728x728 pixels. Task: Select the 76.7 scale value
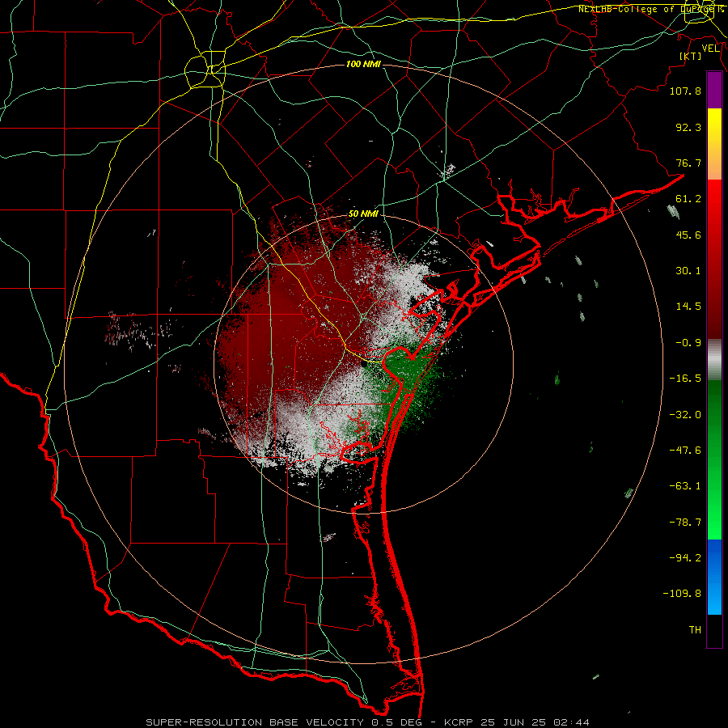point(688,163)
